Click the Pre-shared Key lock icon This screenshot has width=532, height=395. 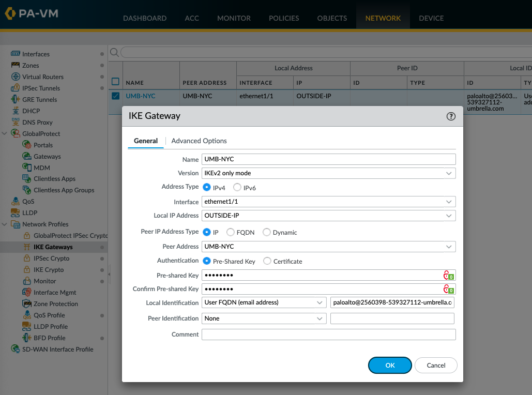coord(448,275)
